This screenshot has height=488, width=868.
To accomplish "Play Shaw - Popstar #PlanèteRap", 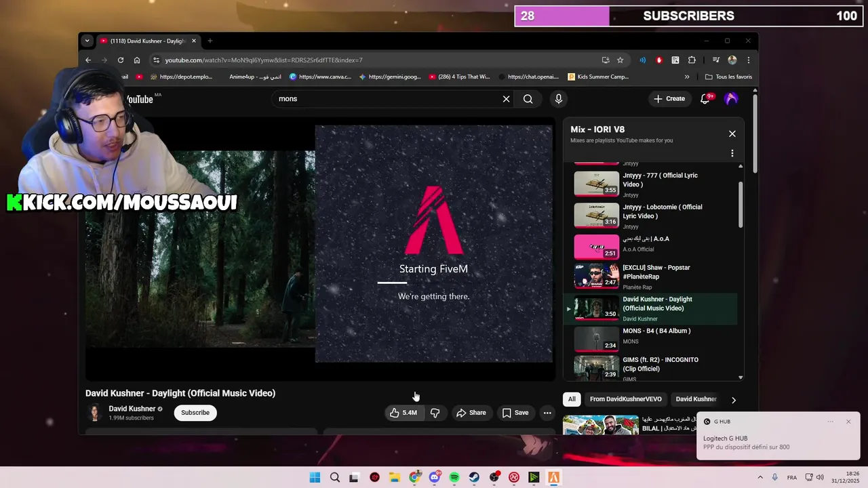I will pos(651,277).
